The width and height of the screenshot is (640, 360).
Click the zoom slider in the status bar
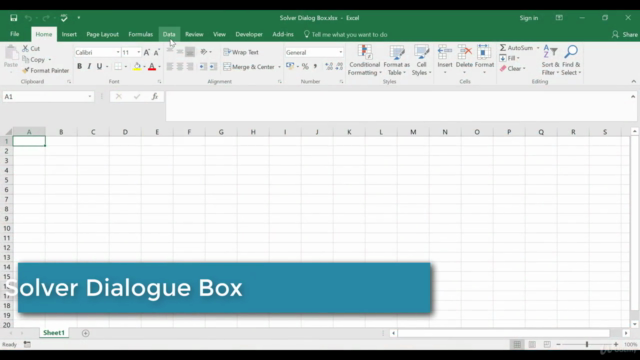point(587,344)
